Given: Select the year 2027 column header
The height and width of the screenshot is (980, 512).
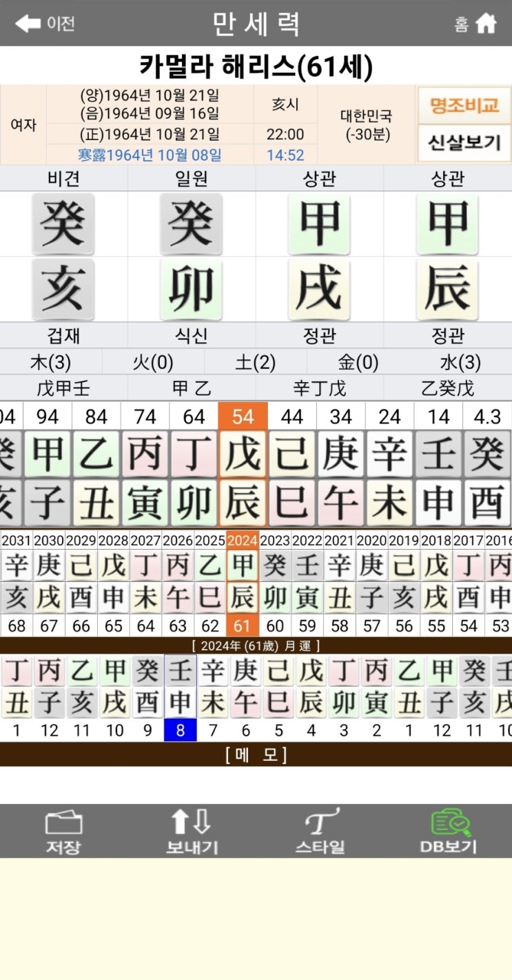Looking at the screenshot, I should click(145, 540).
